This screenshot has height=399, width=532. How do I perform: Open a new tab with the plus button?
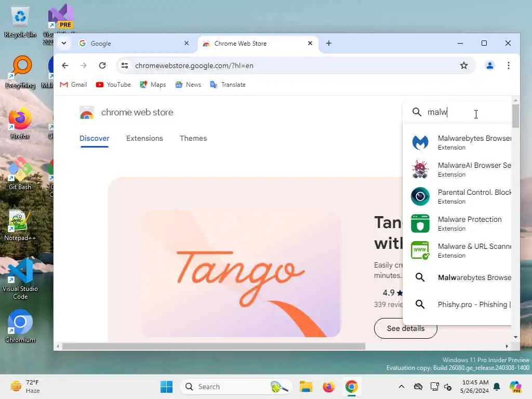pyautogui.click(x=328, y=44)
